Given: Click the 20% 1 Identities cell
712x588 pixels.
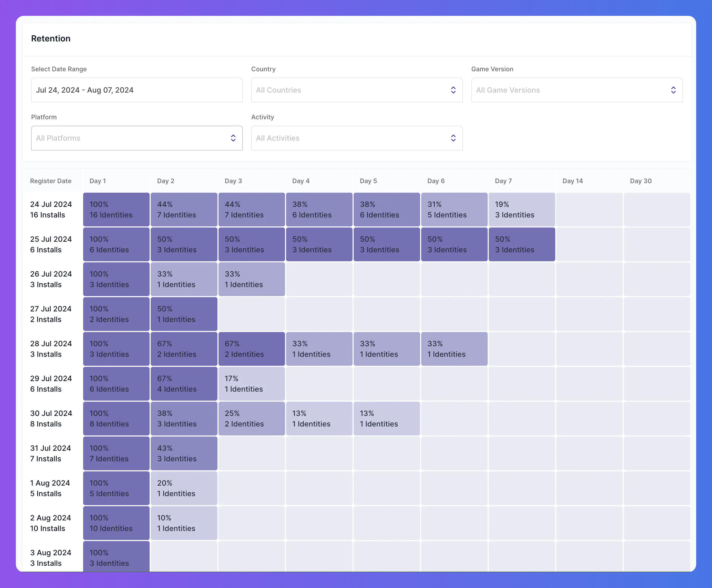Looking at the screenshot, I should [184, 489].
